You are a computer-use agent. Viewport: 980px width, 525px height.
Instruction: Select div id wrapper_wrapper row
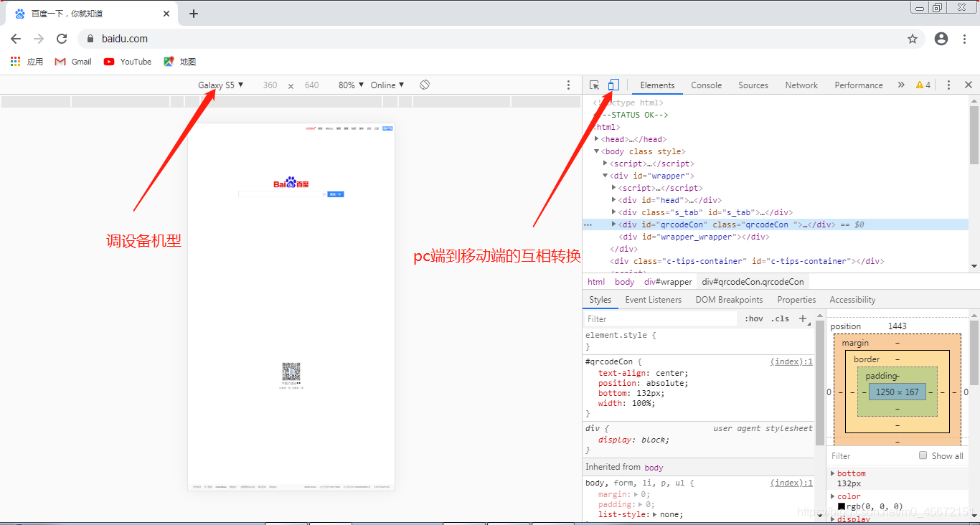point(775,237)
